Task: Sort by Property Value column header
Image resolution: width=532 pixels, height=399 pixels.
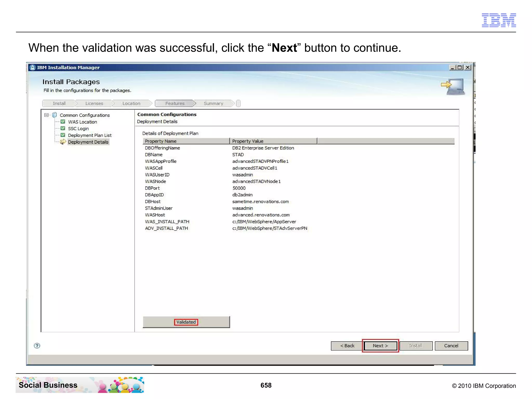Action: pos(274,141)
